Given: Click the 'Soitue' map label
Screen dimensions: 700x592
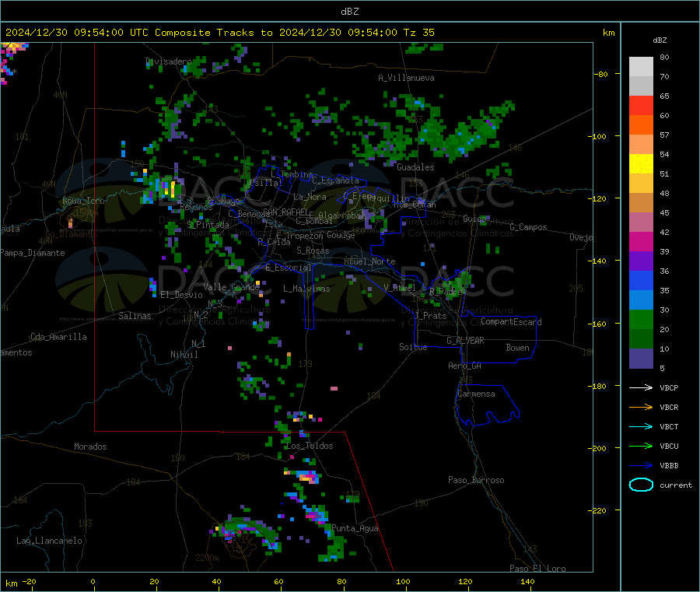Looking at the screenshot, I should (x=413, y=347).
